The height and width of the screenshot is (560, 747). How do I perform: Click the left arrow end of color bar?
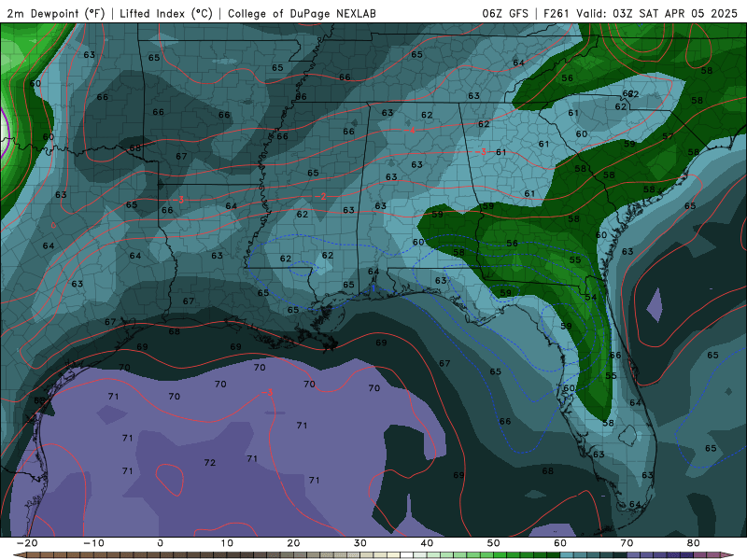pos(19,555)
